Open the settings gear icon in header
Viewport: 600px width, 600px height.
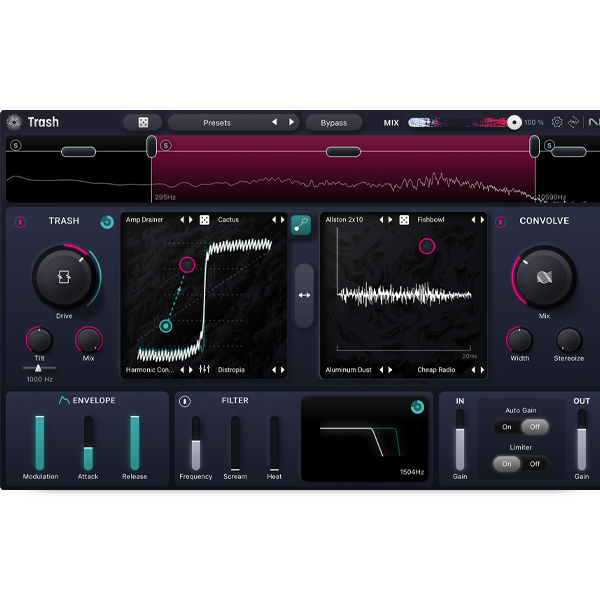pos(557,122)
